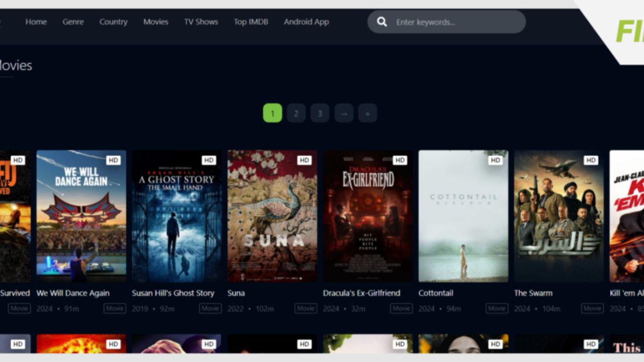Click '2022 • 102m' under Suna
The image size is (644, 362).
click(x=251, y=309)
